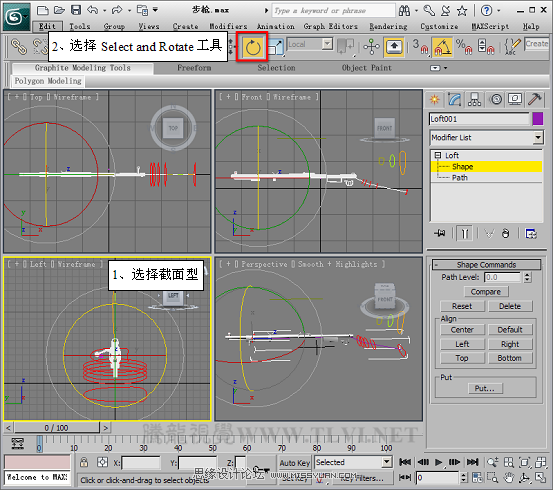
Task: Toggle the Auto Key button
Action: 294,463
